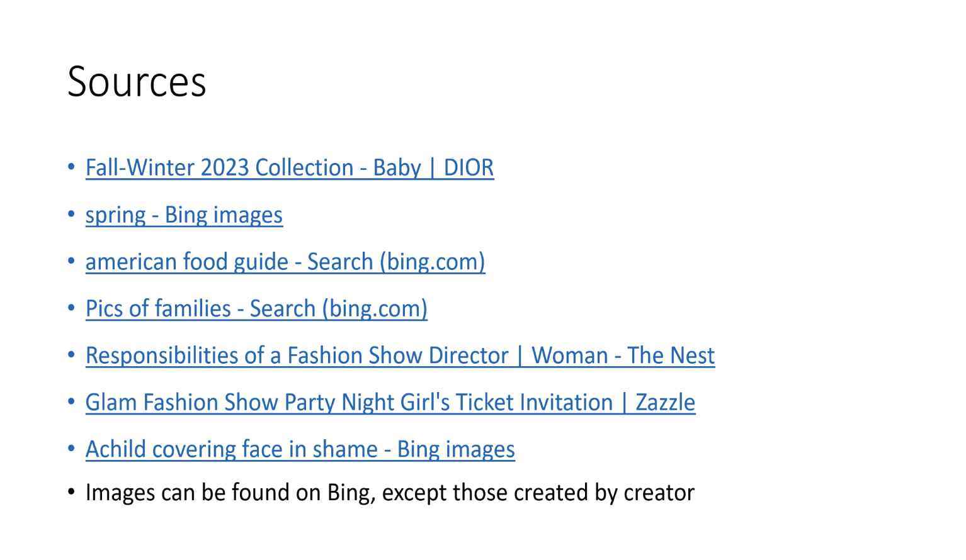The height and width of the screenshot is (560, 966).
Task: Open the spring - Bing images link
Action: point(184,215)
